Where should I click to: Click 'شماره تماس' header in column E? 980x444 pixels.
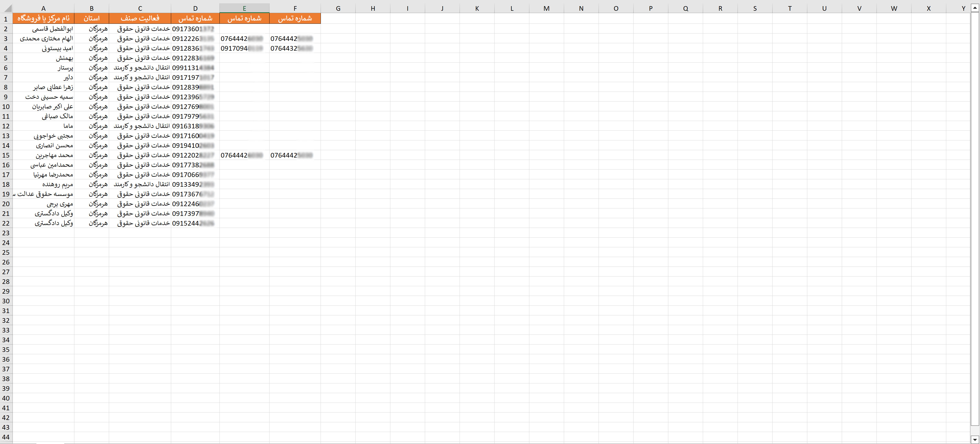[244, 18]
